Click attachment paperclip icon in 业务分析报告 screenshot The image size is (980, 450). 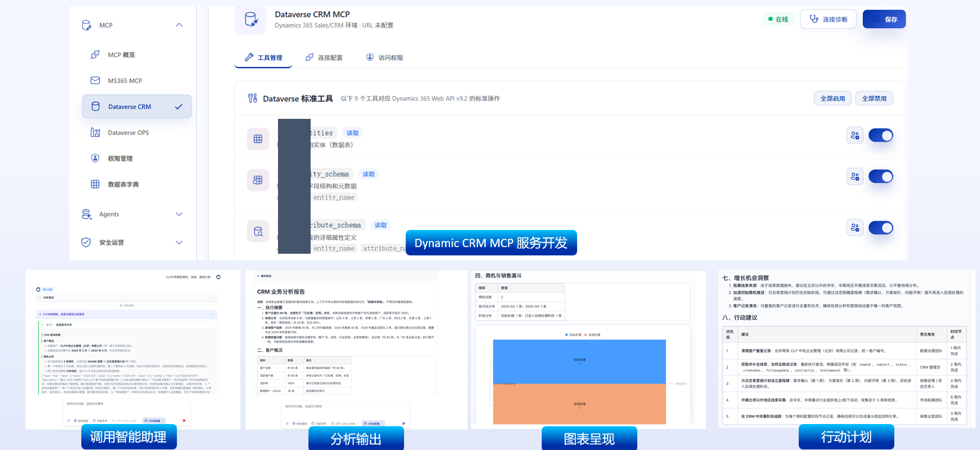coord(287,423)
